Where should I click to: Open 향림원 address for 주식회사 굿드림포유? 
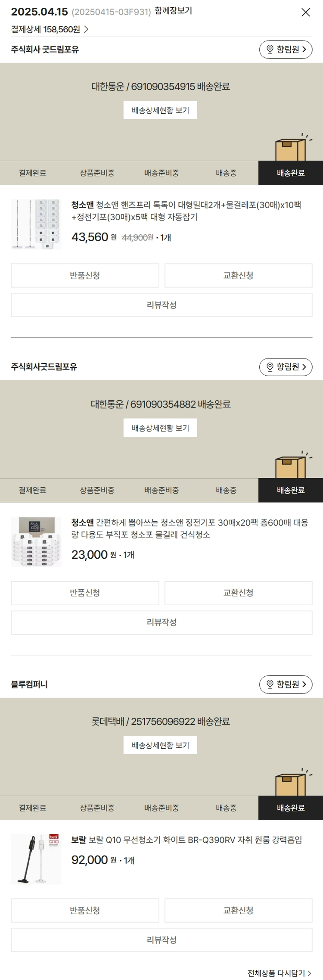coord(286,50)
